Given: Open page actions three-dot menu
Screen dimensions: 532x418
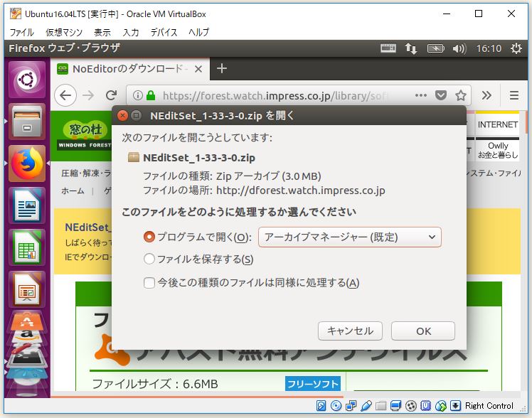Looking at the screenshot, I should (x=421, y=95).
